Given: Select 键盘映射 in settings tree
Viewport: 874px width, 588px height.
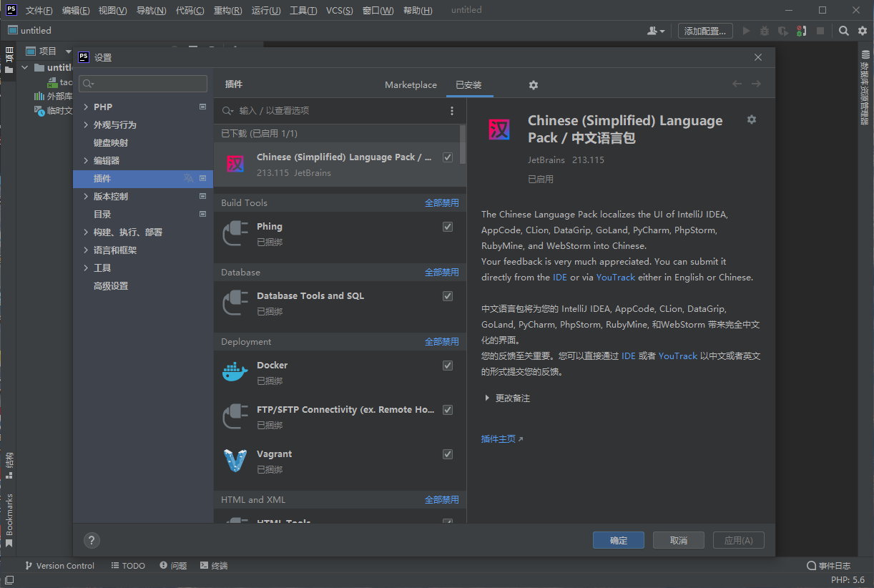Looking at the screenshot, I should point(111,142).
